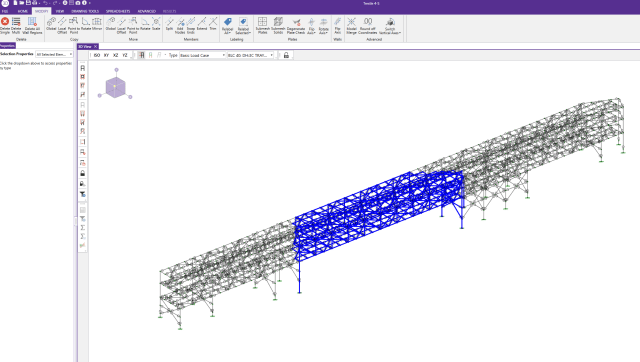Set view to XZ plane
Viewport: 640px width, 362px height.
[x=116, y=55]
